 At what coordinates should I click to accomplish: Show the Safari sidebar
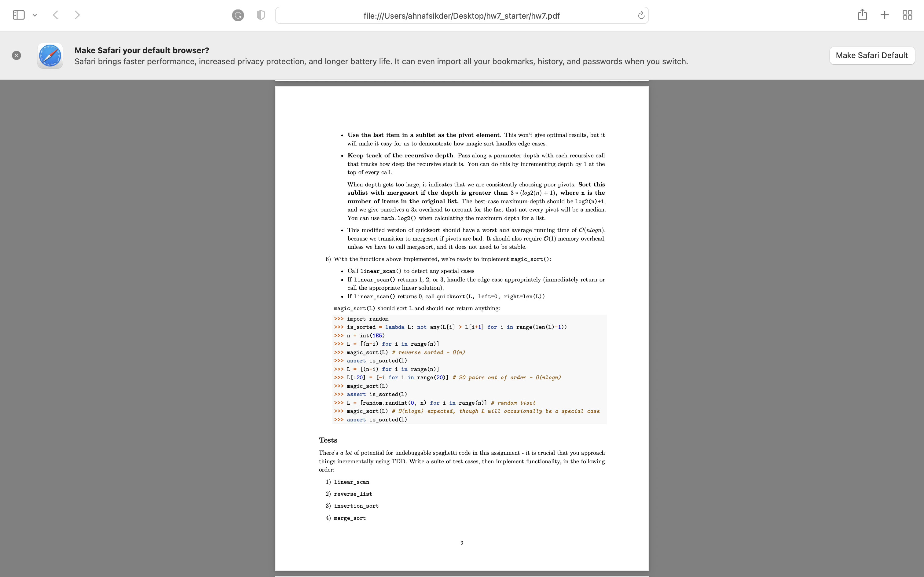tap(18, 15)
